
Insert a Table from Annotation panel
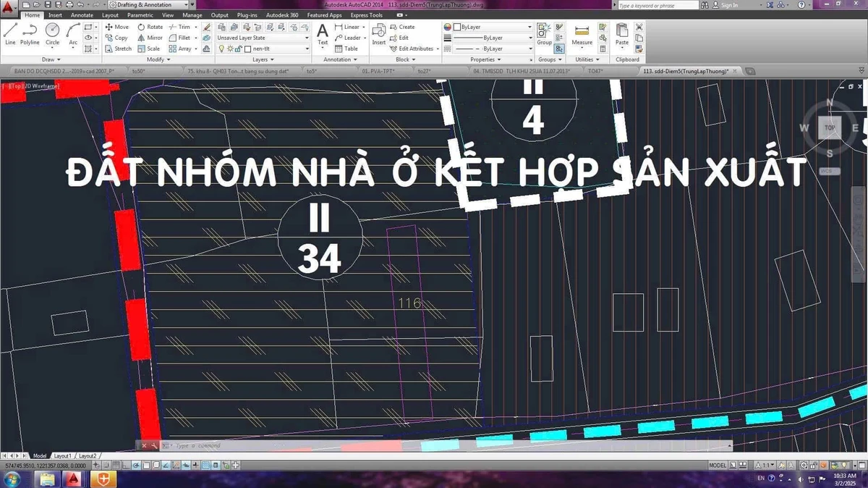click(x=346, y=49)
